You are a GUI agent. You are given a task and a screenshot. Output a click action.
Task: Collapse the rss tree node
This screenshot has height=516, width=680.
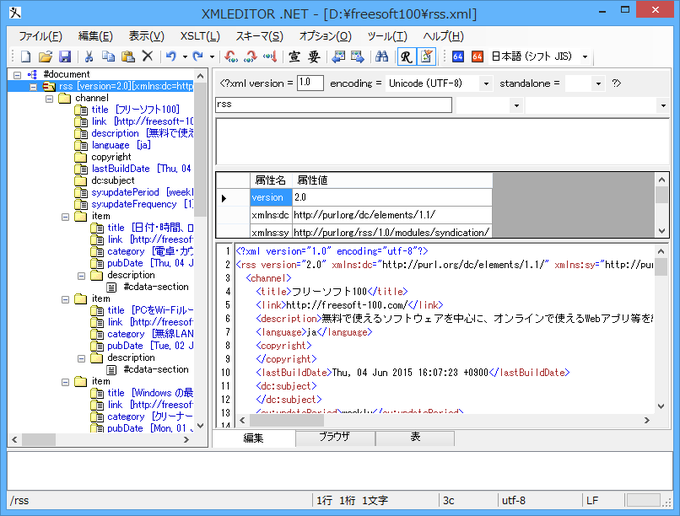point(33,87)
